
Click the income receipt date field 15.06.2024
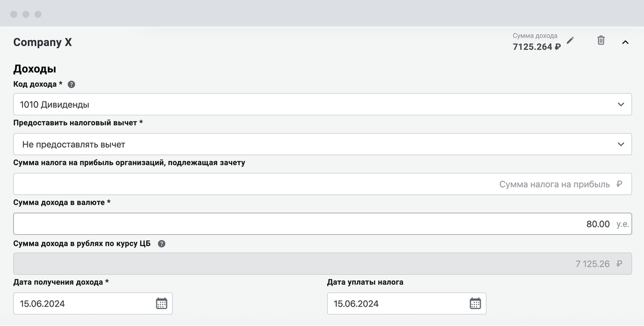pos(93,303)
